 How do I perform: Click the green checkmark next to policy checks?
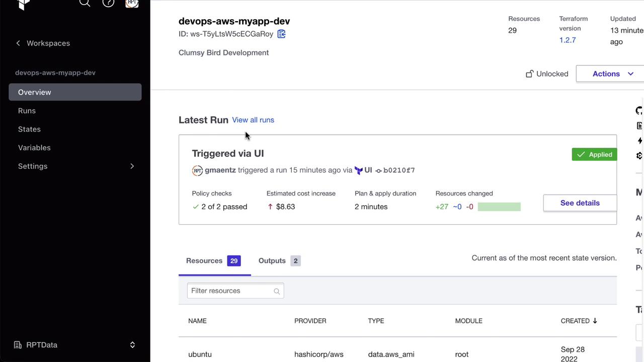point(196,207)
